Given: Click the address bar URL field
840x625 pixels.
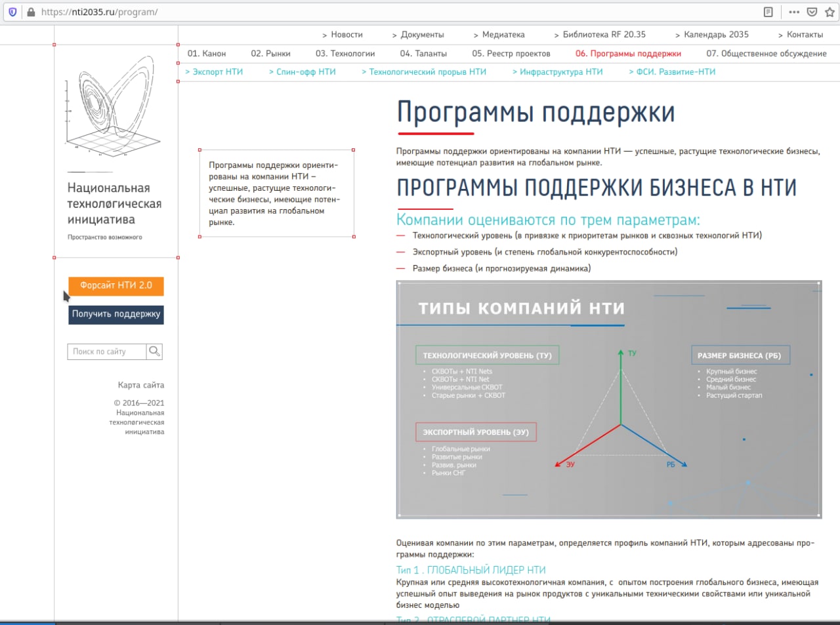Looking at the screenshot, I should [x=394, y=12].
